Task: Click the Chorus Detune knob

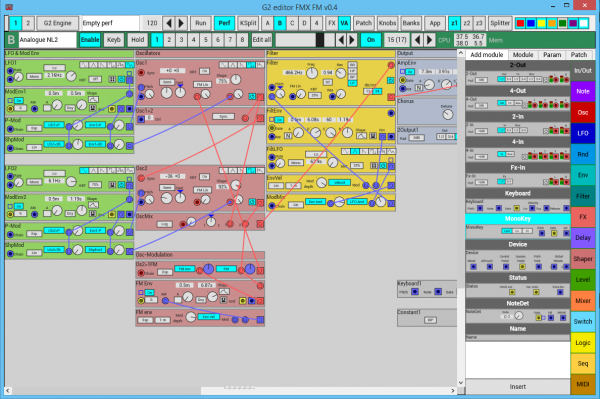Action: pos(447,114)
